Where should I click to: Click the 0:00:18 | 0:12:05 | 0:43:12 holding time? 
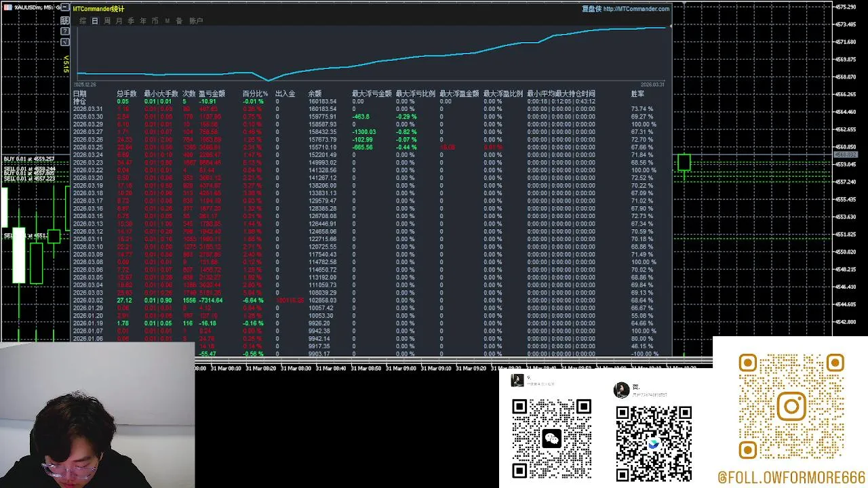click(561, 101)
